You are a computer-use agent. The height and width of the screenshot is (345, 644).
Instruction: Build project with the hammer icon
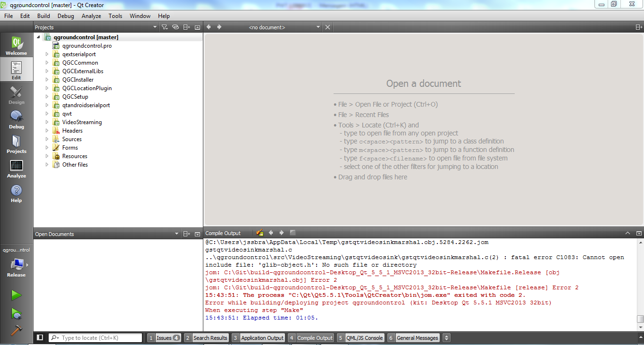point(17,330)
